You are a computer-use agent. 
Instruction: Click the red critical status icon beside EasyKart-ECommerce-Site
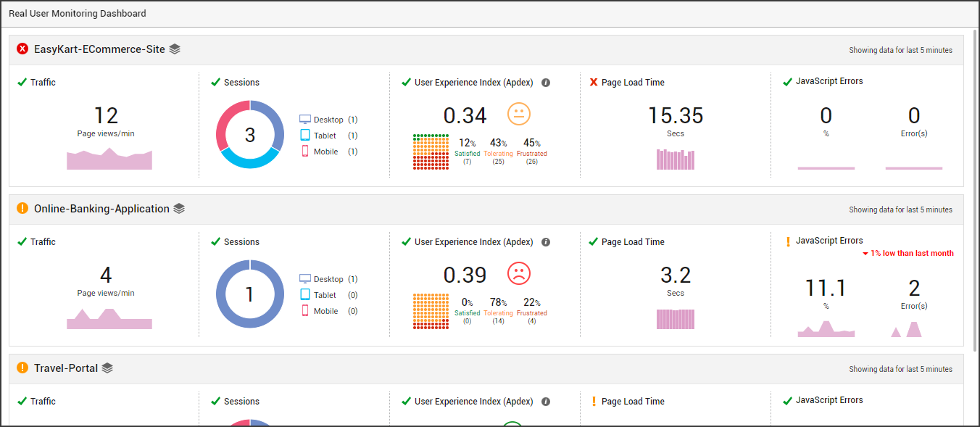(22, 49)
